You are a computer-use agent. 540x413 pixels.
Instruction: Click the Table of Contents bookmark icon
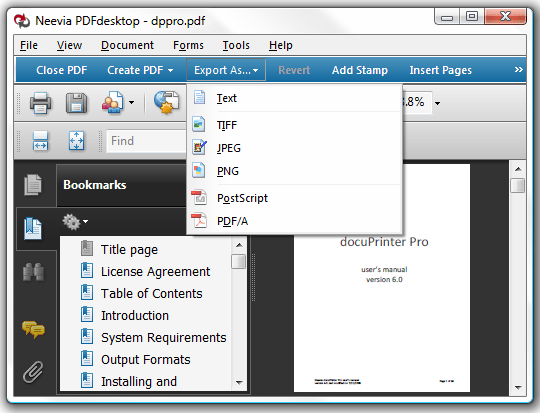tap(87, 292)
